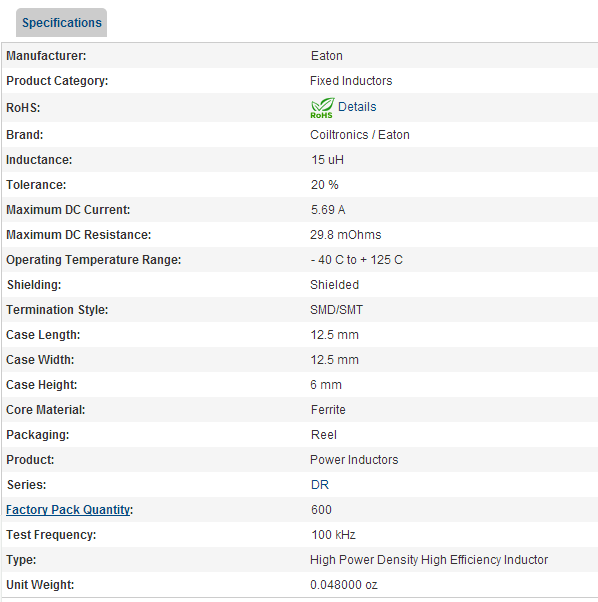Click the Power Inductors product value
This screenshot has height=602, width=598.
(354, 460)
